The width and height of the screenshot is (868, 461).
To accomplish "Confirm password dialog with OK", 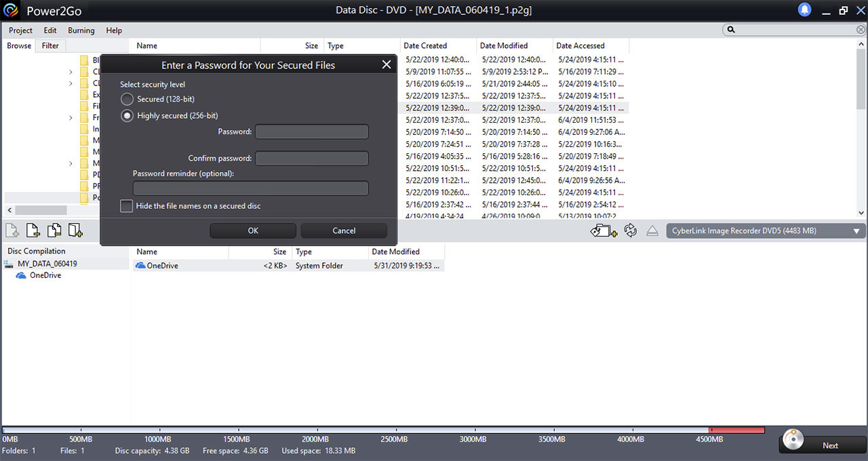I will pyautogui.click(x=253, y=230).
